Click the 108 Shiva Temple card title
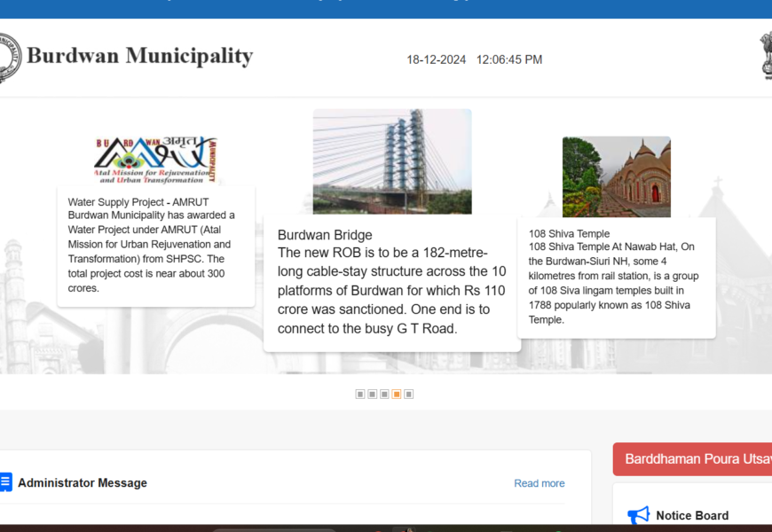The image size is (772, 532). click(569, 234)
